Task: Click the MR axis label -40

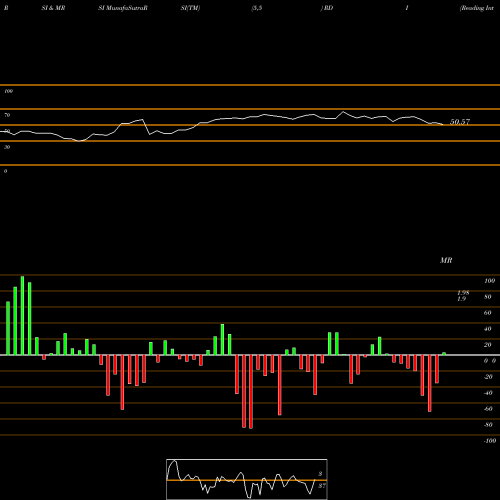Action: [488, 393]
